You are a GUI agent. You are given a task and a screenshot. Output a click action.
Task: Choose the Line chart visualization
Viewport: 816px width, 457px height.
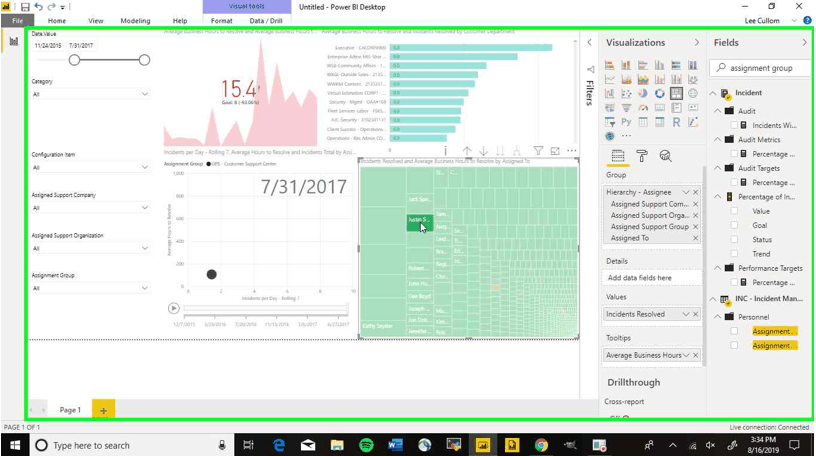(609, 80)
